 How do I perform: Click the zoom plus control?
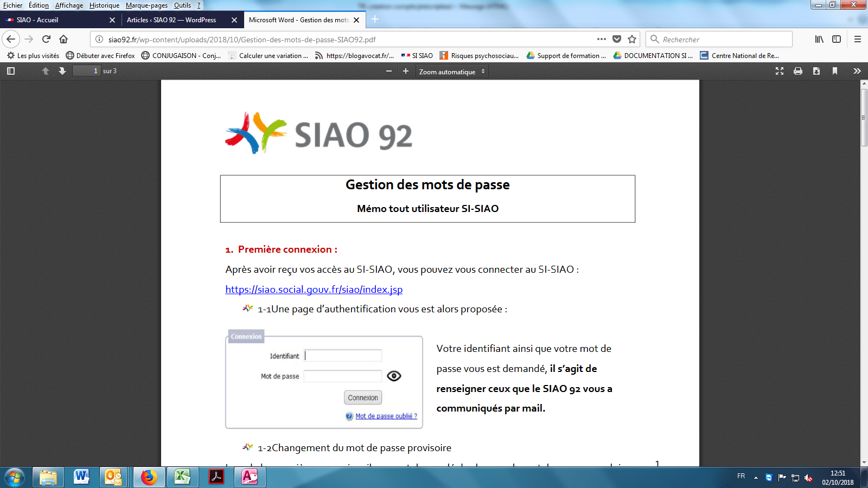point(405,70)
